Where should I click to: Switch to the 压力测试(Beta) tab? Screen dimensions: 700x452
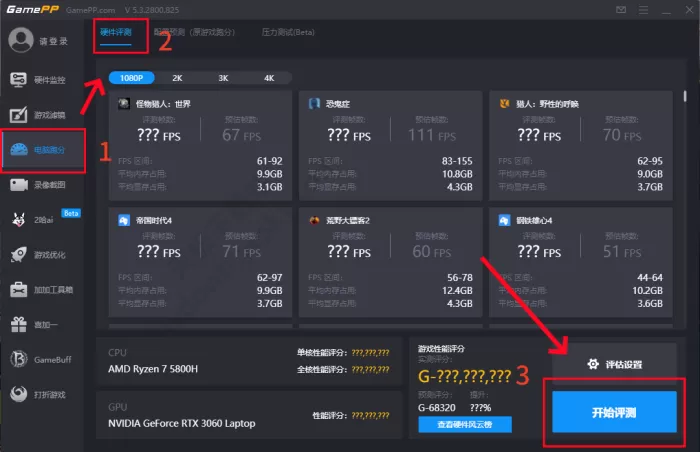288,32
